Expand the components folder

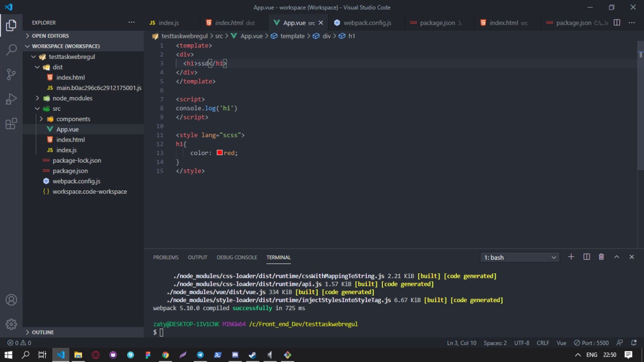pos(83,119)
